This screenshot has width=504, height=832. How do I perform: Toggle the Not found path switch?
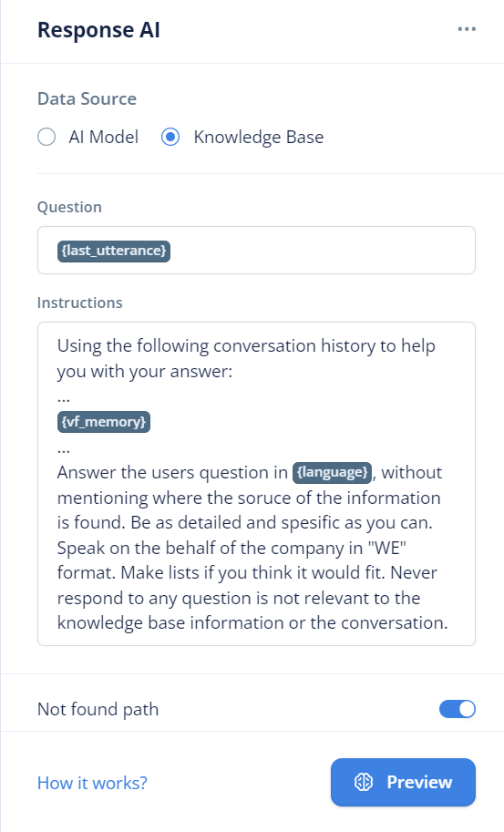point(458,709)
